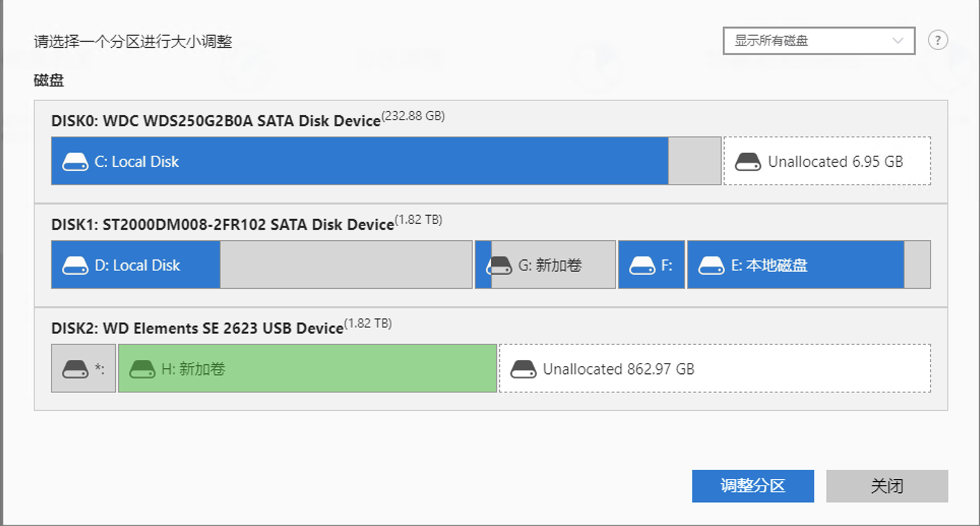Click the drive icon of D: Local Disk
The height and width of the screenshot is (526, 980).
(75, 265)
